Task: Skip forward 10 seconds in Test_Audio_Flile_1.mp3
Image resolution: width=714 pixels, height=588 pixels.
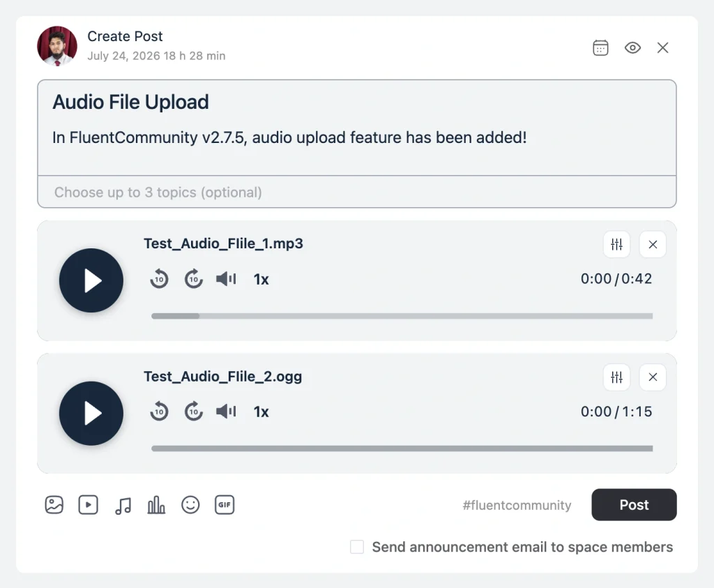Action: coord(194,279)
